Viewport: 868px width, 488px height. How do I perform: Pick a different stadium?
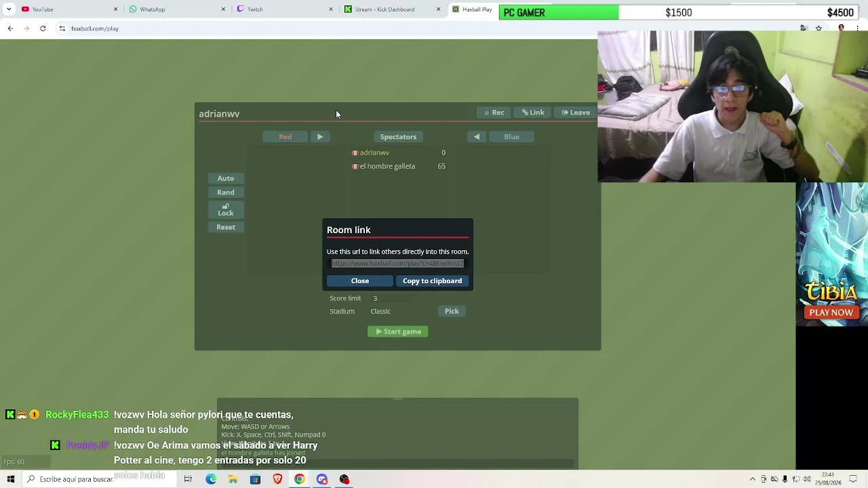point(452,311)
